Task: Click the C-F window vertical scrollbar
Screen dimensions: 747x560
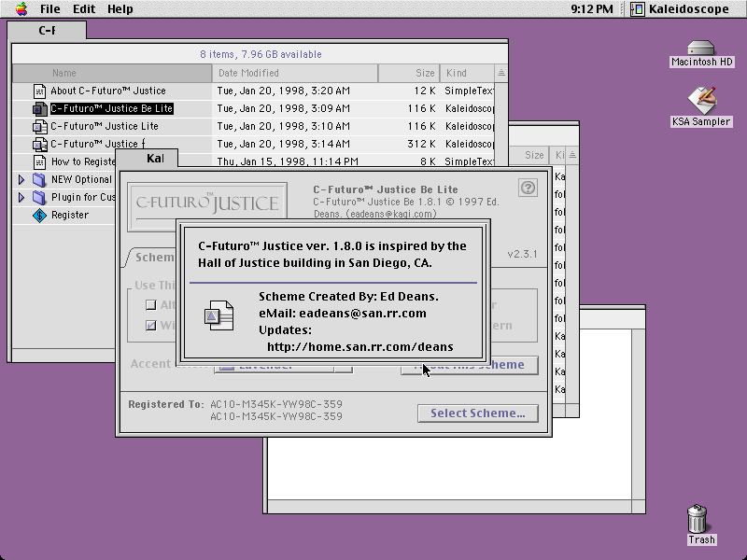Action: click(501, 124)
